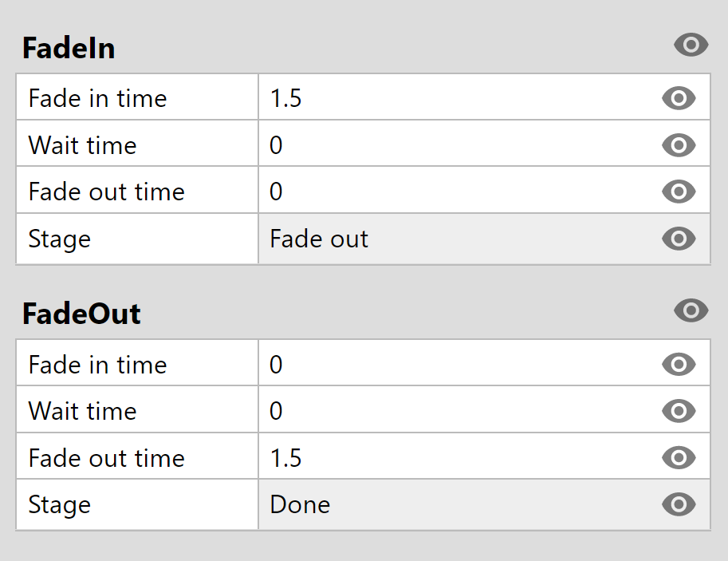728x561 pixels.
Task: Toggle eye icon for FadeIn Fade out time
Action: 679,192
